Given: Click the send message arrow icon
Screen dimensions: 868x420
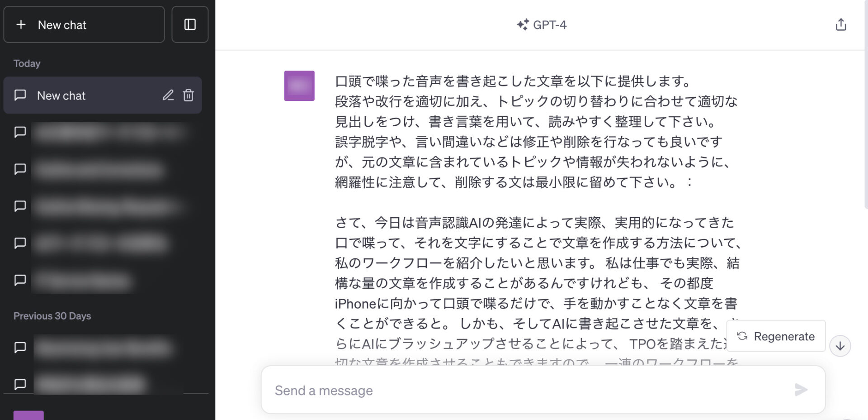Looking at the screenshot, I should click(801, 390).
